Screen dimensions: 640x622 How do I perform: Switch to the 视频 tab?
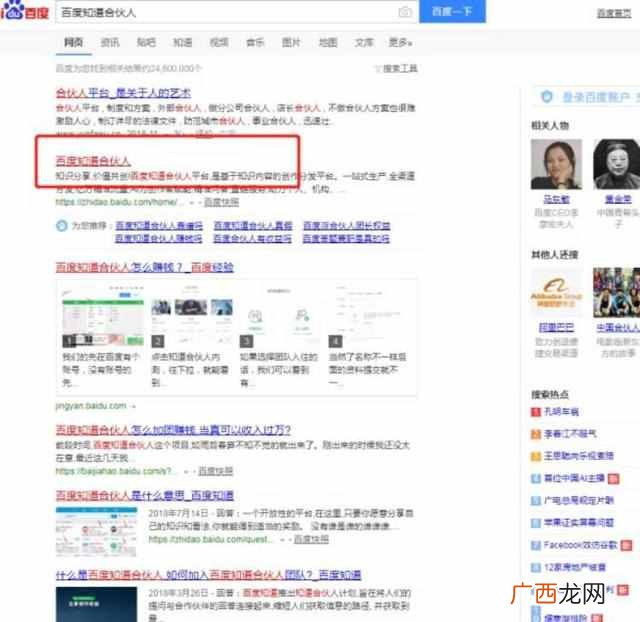click(219, 42)
